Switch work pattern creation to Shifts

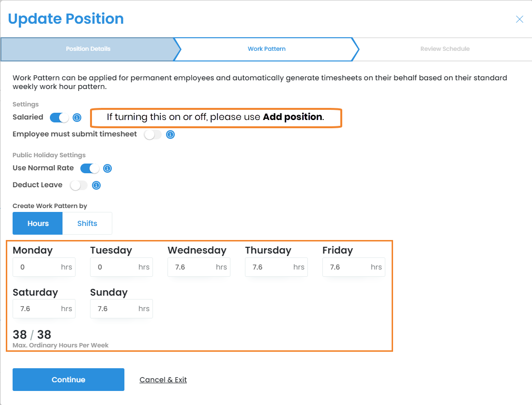click(87, 224)
